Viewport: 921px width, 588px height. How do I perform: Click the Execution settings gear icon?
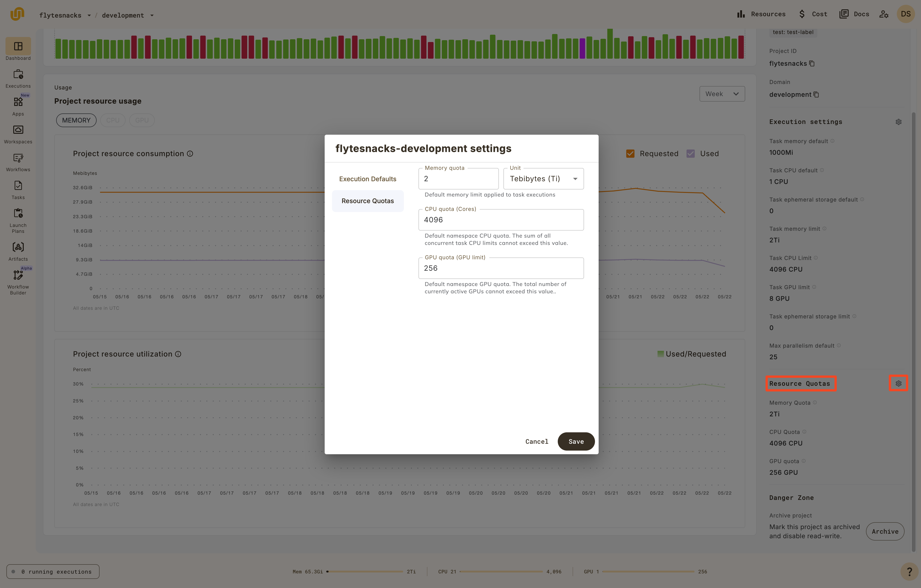[898, 122]
